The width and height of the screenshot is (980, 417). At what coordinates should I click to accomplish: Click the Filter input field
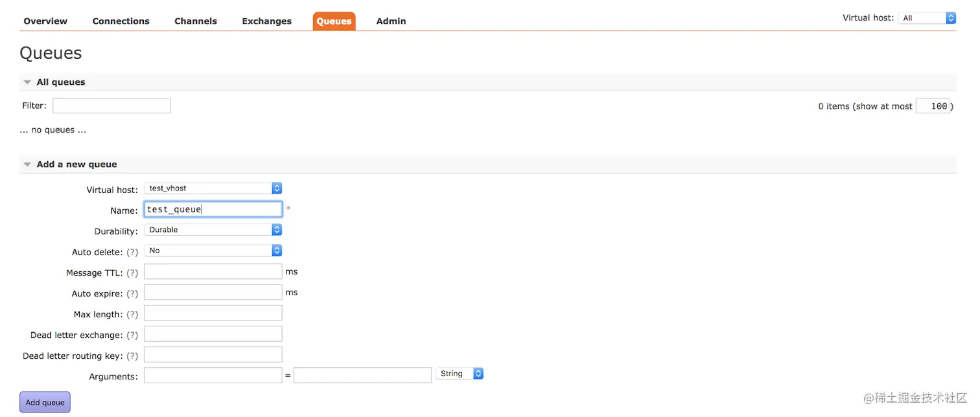[x=111, y=106]
